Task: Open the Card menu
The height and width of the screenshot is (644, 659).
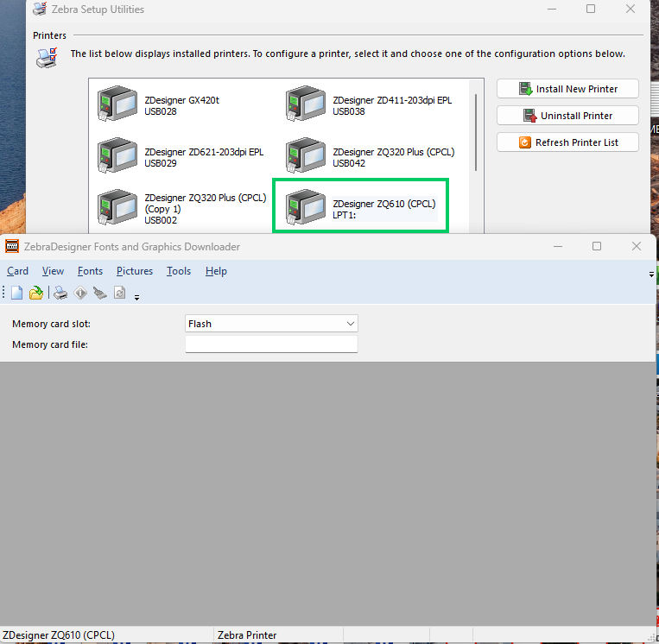Action: [17, 271]
